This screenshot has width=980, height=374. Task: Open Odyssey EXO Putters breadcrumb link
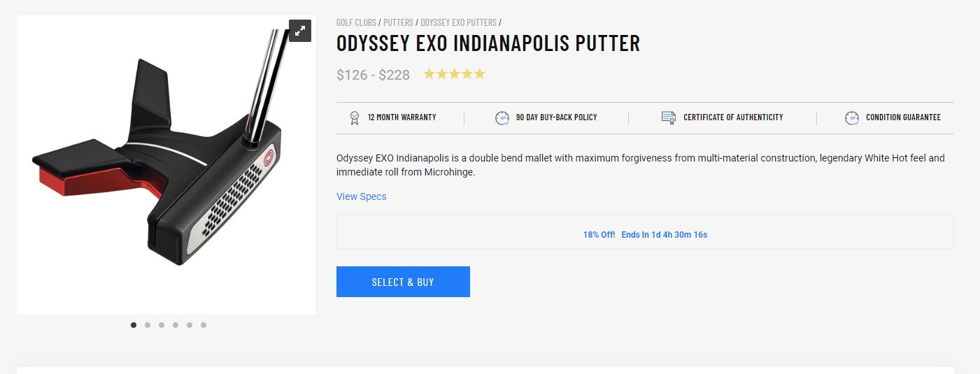pos(458,22)
